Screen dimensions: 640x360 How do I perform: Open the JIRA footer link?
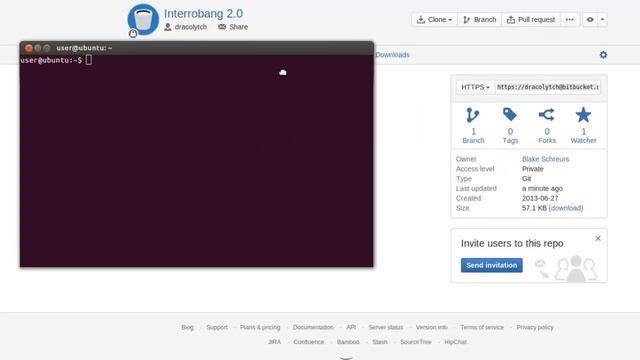click(x=274, y=342)
